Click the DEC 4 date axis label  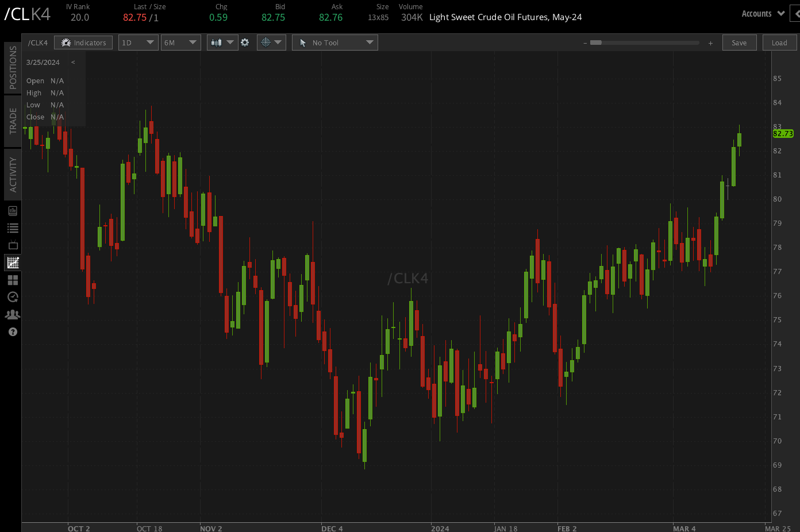click(x=332, y=528)
